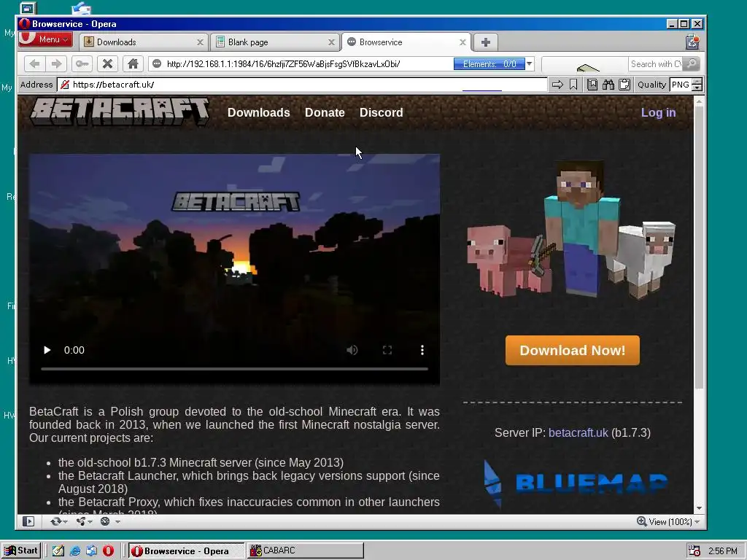Click Browservice - Opera taskbar button
This screenshot has height=560, width=747.
click(186, 551)
